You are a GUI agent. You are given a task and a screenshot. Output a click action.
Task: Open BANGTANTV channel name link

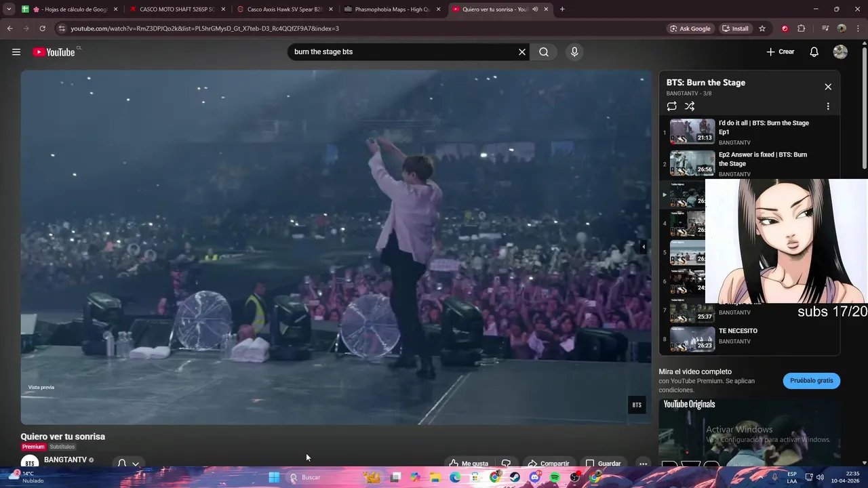click(x=65, y=460)
